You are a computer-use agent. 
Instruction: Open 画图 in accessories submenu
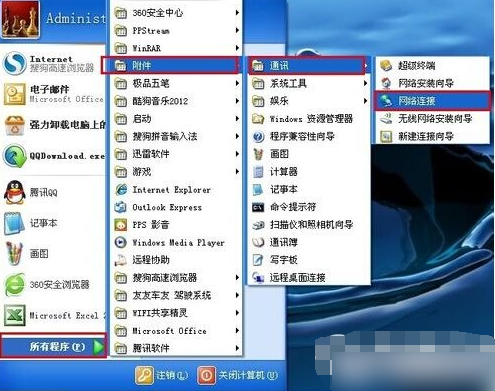tap(309, 154)
